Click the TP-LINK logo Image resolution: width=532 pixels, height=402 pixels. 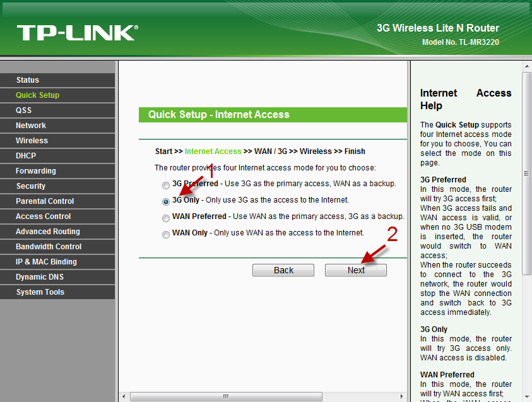click(78, 33)
